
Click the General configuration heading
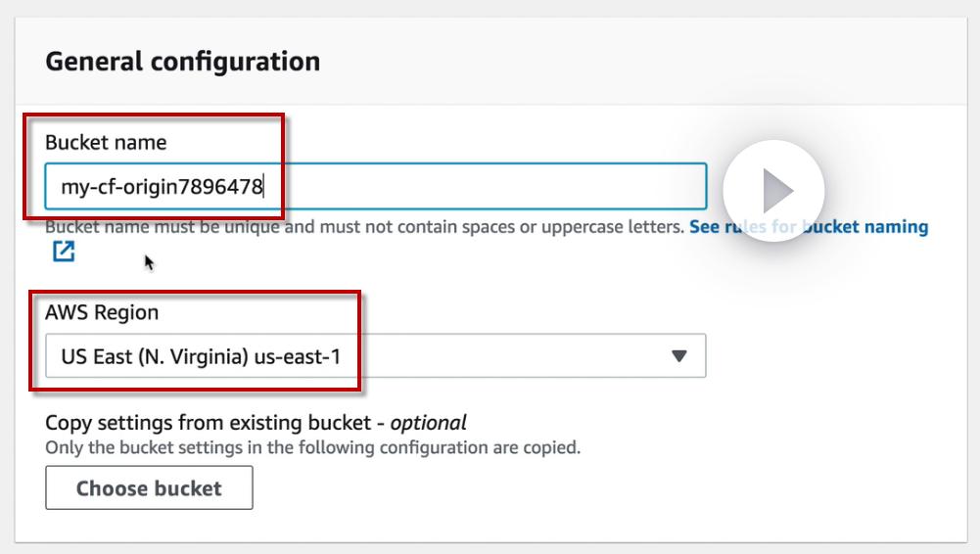pyautogui.click(x=183, y=62)
